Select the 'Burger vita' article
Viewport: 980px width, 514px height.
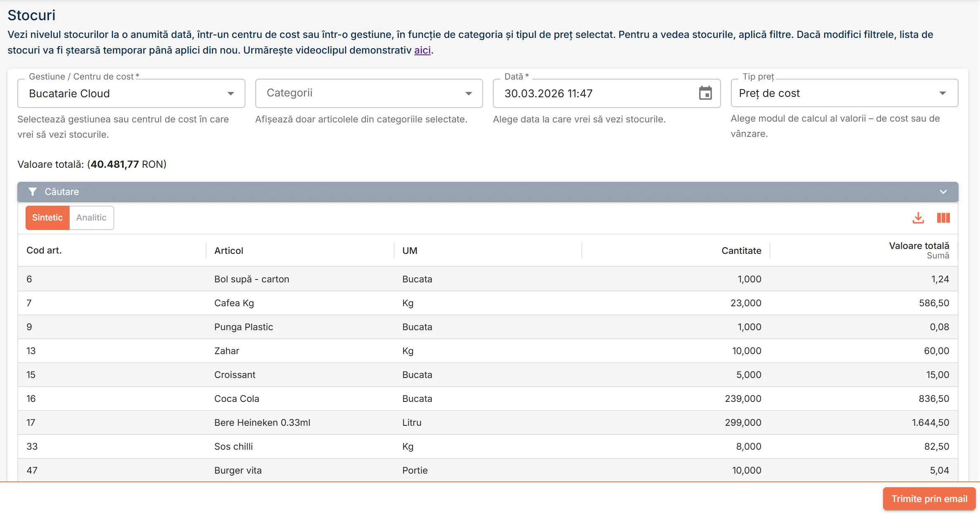click(238, 470)
